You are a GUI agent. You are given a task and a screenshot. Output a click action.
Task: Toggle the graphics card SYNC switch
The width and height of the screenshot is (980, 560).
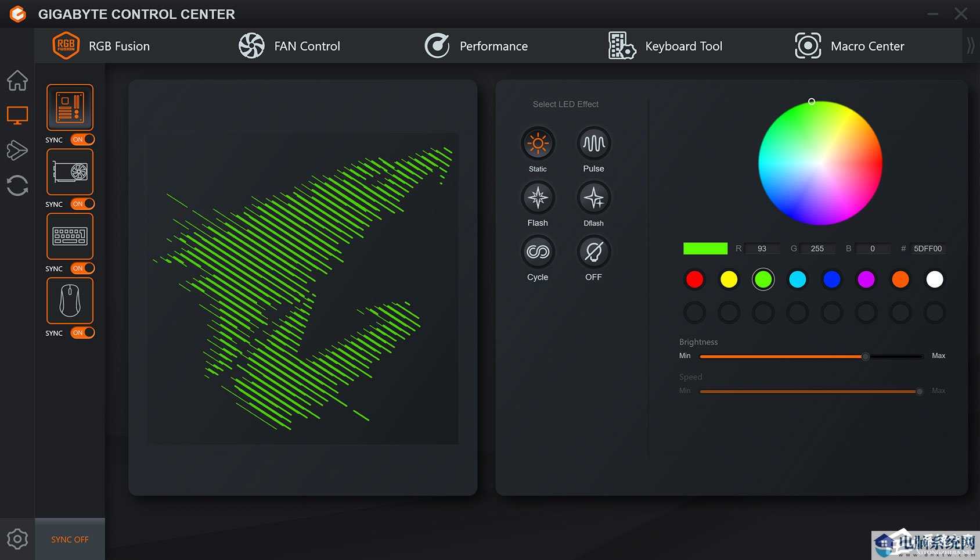click(82, 204)
